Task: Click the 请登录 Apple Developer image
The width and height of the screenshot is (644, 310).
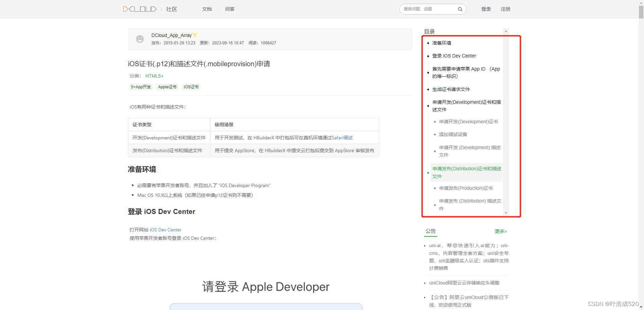Action: click(x=266, y=287)
